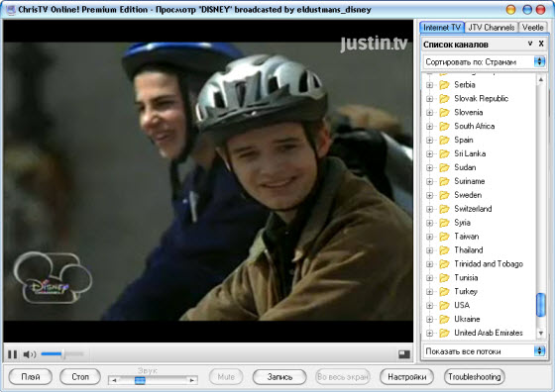Pause the video with the pause icon
The image size is (555, 392).
point(12,354)
